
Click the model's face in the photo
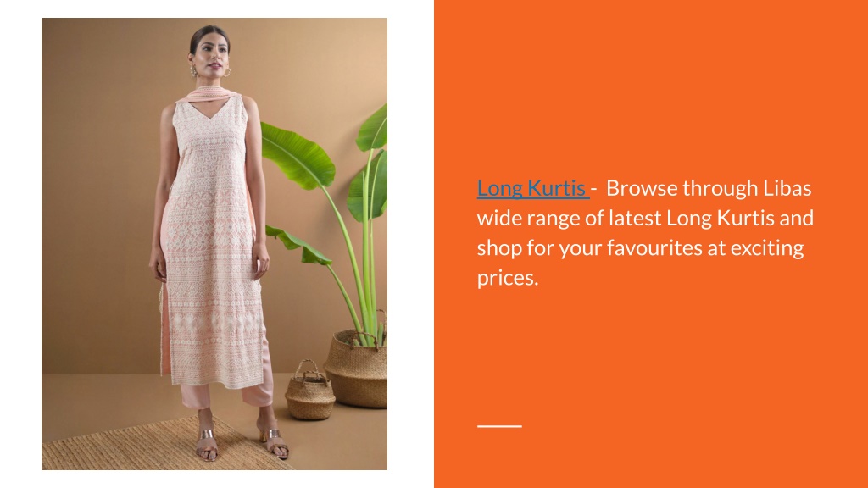coord(210,58)
